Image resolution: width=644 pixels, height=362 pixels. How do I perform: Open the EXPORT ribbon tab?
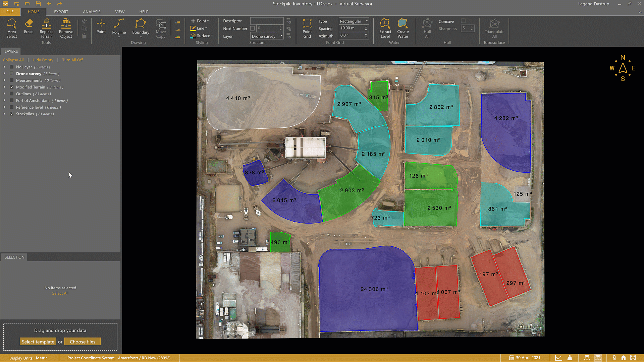pos(61,12)
